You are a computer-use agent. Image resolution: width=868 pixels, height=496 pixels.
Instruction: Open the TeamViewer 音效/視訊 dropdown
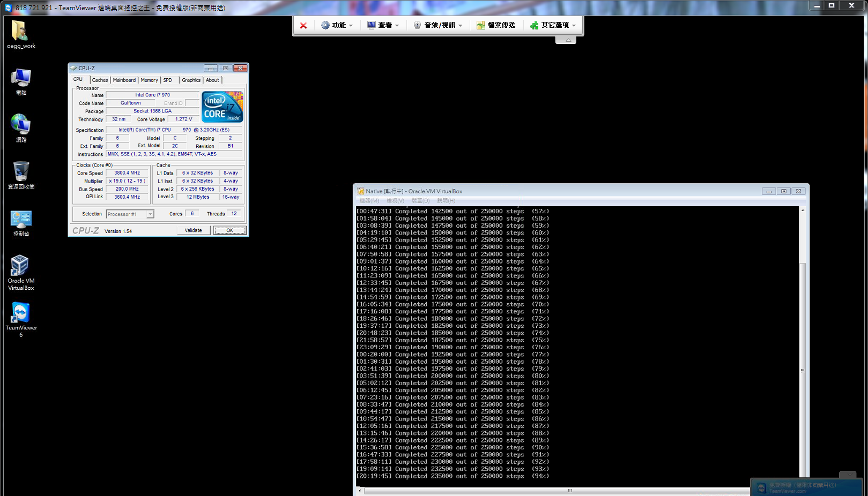438,25
